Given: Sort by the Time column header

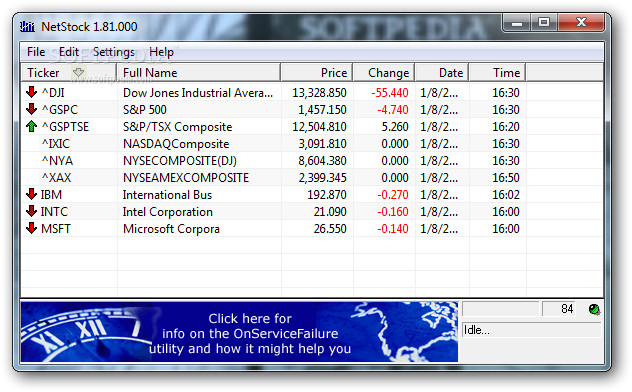Looking at the screenshot, I should (x=498, y=73).
